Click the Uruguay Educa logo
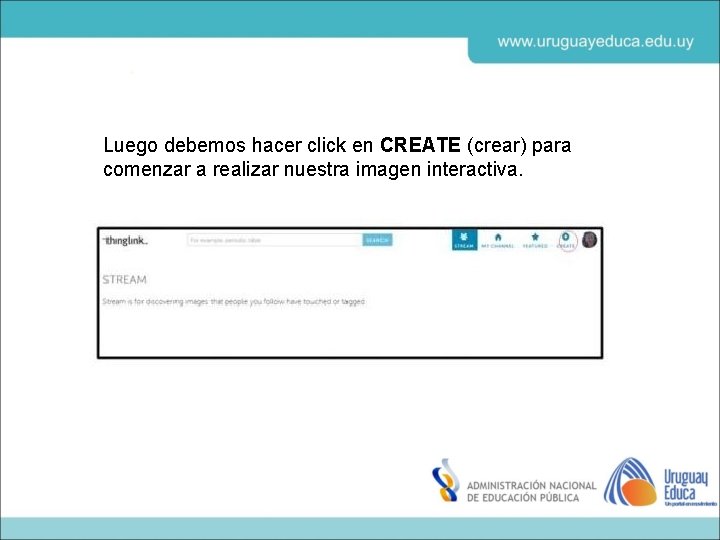Screen dimensions: 720x540 [659, 482]
